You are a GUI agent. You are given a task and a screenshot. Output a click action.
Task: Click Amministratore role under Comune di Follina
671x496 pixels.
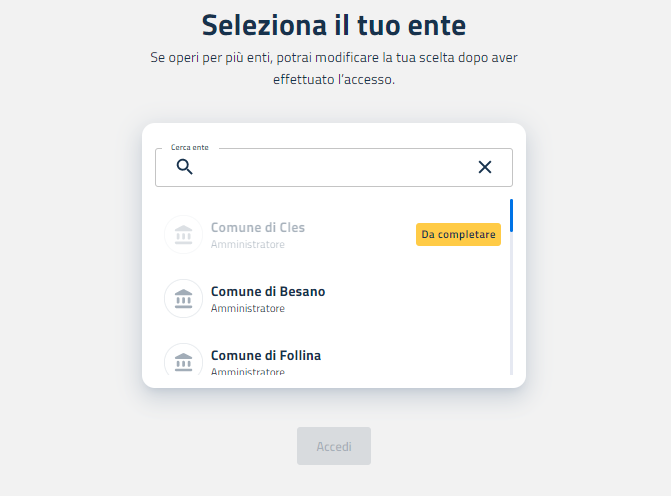pyautogui.click(x=247, y=371)
